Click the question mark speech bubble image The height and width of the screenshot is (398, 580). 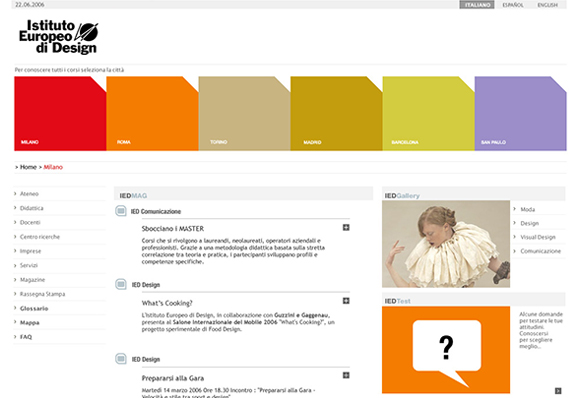coord(446,350)
